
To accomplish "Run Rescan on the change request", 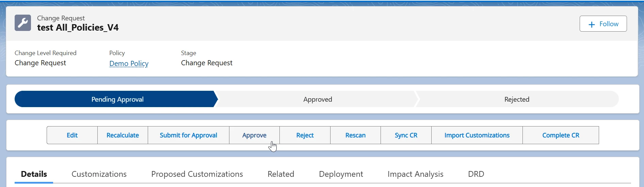I will point(355,135).
